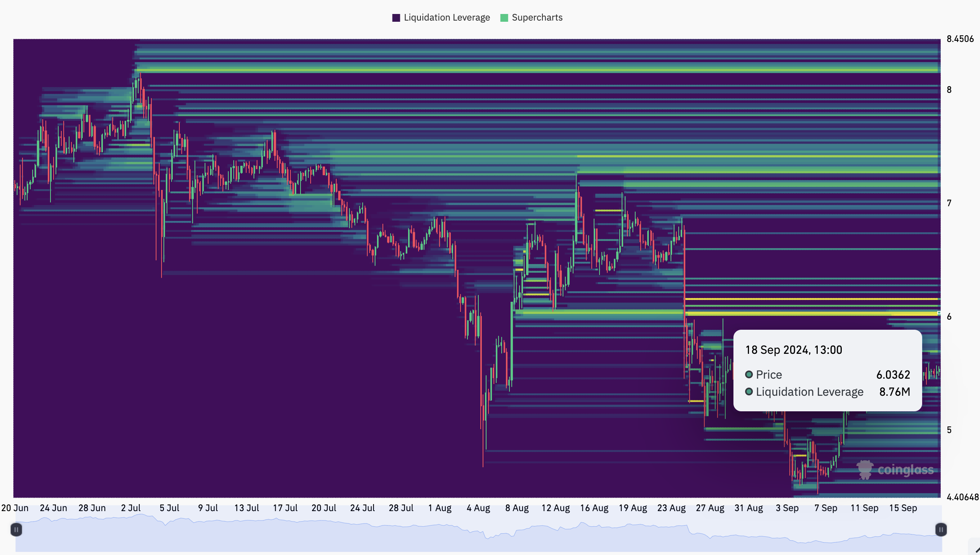
Task: Click the 15 Sep date label
Action: click(903, 508)
